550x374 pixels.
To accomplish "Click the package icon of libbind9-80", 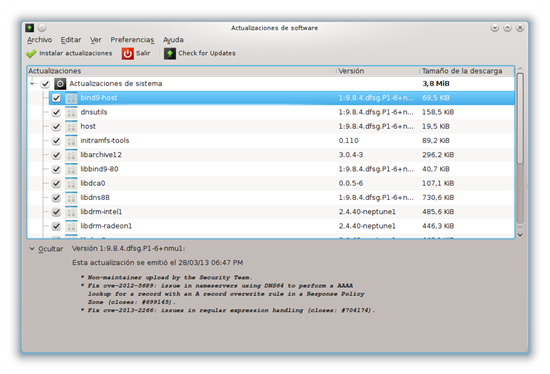I will coord(71,169).
